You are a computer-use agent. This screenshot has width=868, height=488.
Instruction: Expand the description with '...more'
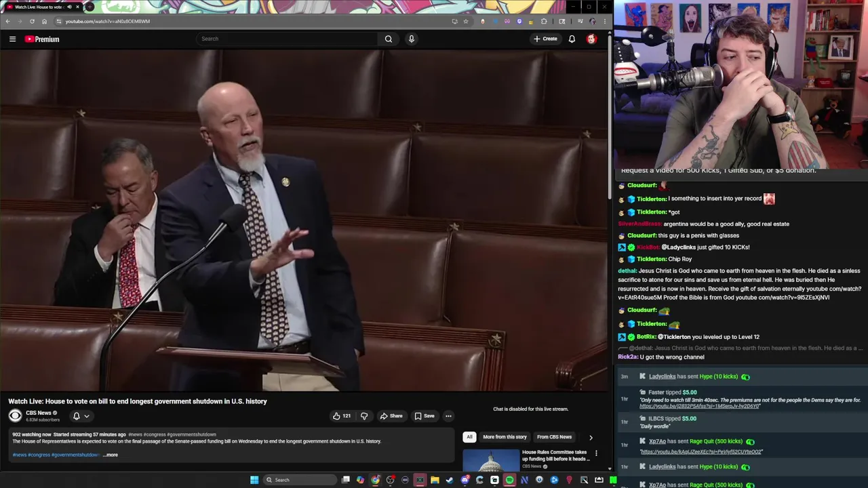point(111,455)
